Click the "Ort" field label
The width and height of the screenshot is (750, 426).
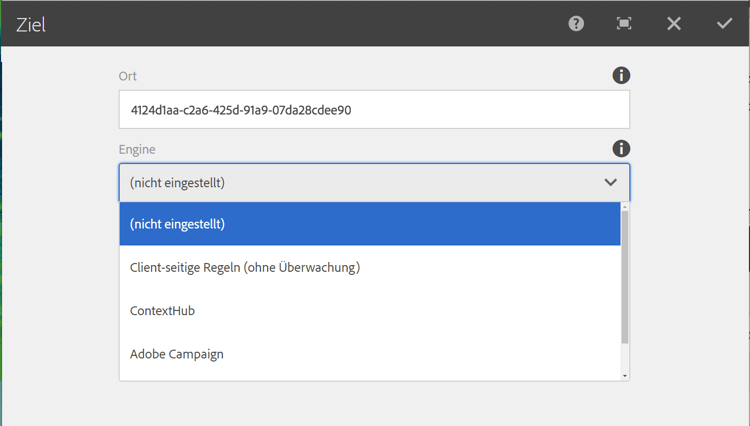pyautogui.click(x=128, y=76)
